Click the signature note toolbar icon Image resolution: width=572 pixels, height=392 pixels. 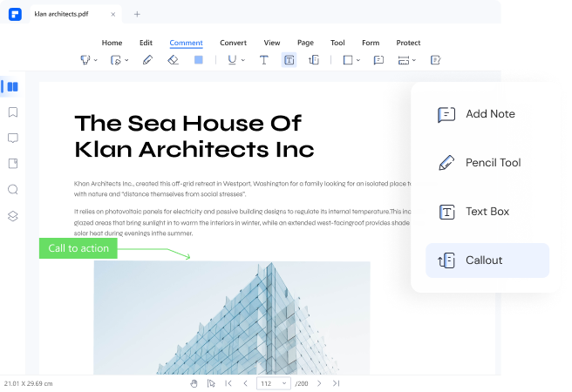coord(436,60)
